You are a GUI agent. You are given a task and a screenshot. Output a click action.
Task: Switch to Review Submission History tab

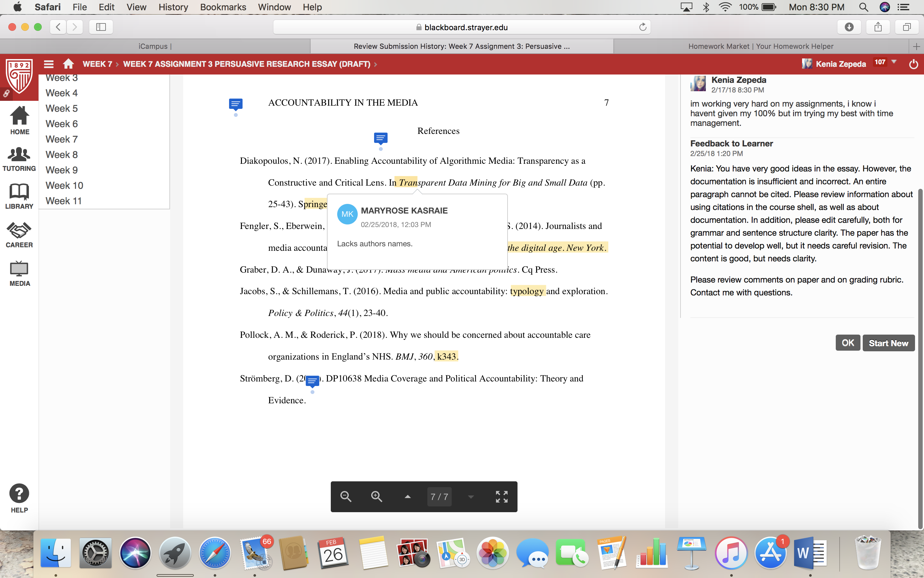click(x=462, y=46)
